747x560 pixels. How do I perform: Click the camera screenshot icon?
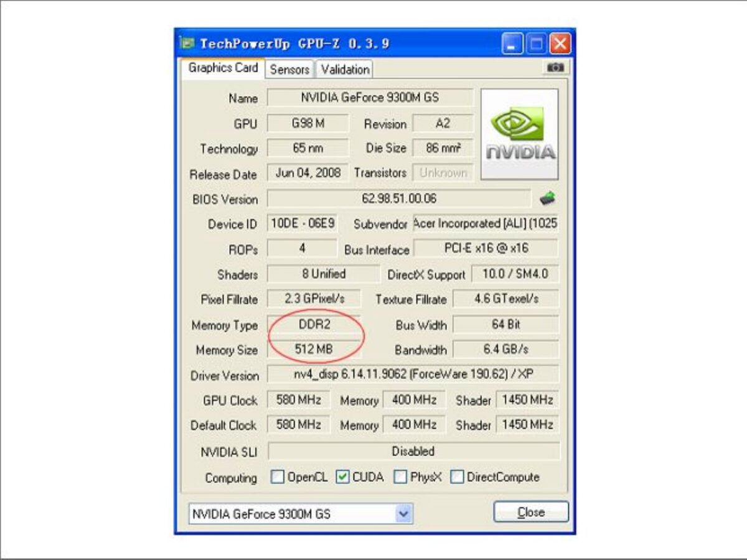point(555,67)
